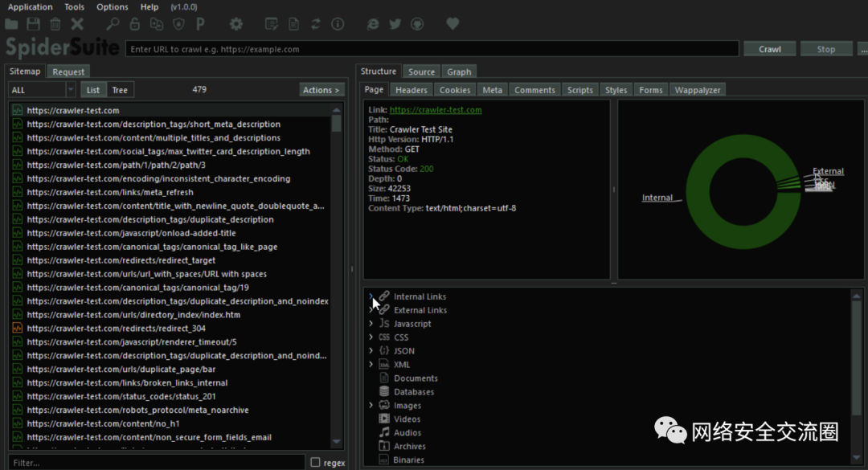Open the Actions dropdown menu
Screen dimensions: 868x470
tap(321, 90)
